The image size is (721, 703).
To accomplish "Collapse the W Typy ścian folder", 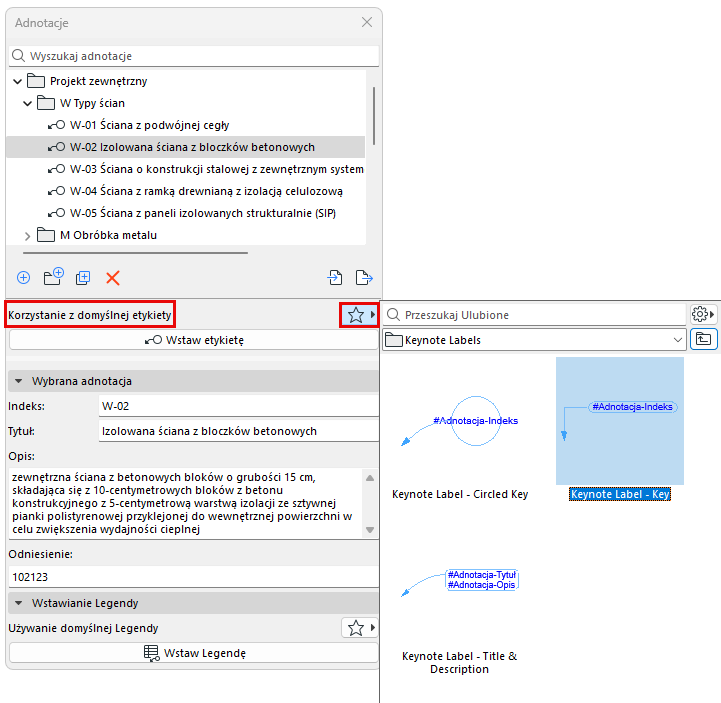I will coord(28,103).
